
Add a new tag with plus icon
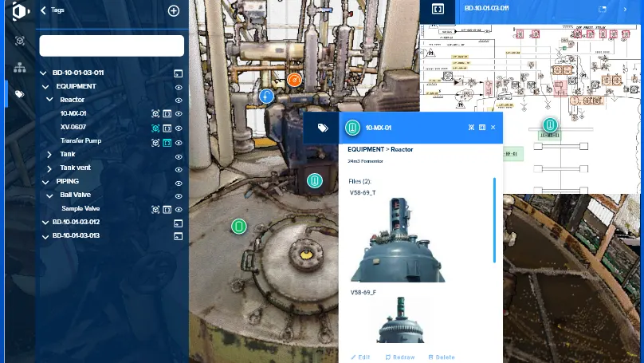[x=174, y=10]
